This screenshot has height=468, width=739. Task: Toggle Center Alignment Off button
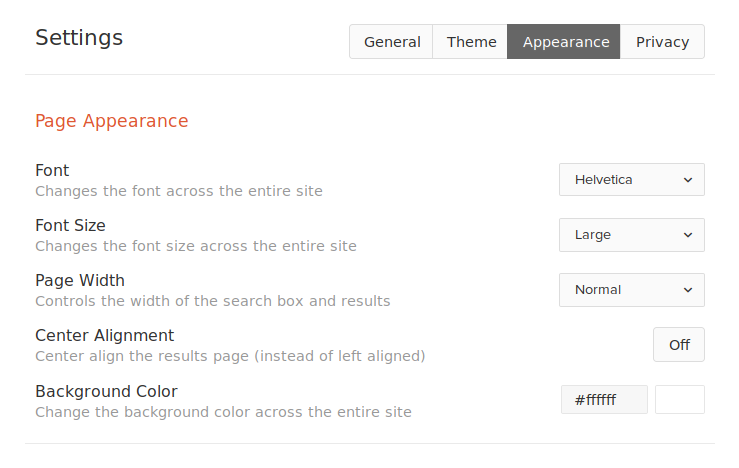tap(679, 345)
